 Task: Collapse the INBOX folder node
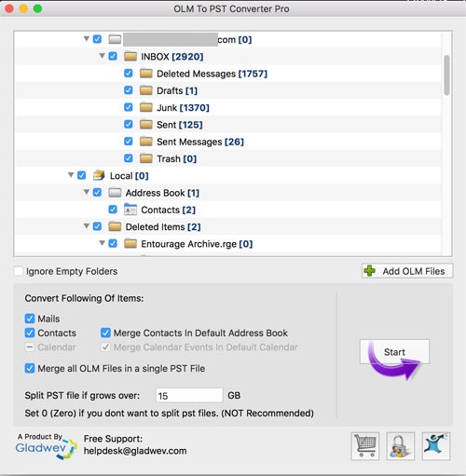pyautogui.click(x=103, y=56)
